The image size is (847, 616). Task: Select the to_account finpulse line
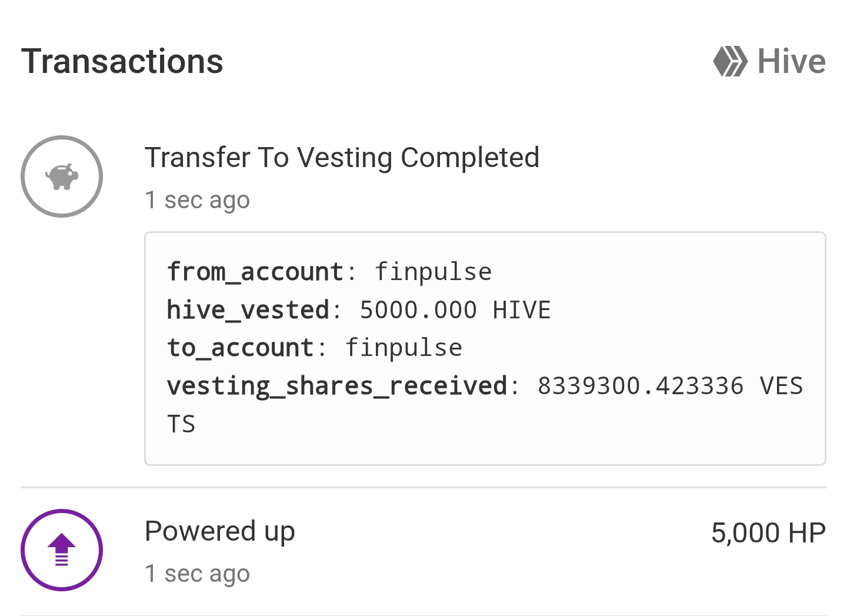pyautogui.click(x=315, y=348)
